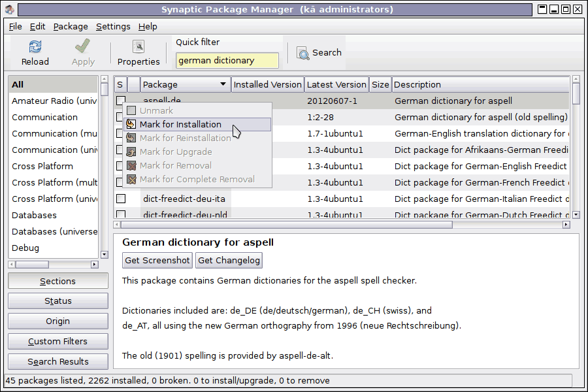The image size is (588, 392).
Task: Click the Quick filter text field
Action: tap(227, 60)
